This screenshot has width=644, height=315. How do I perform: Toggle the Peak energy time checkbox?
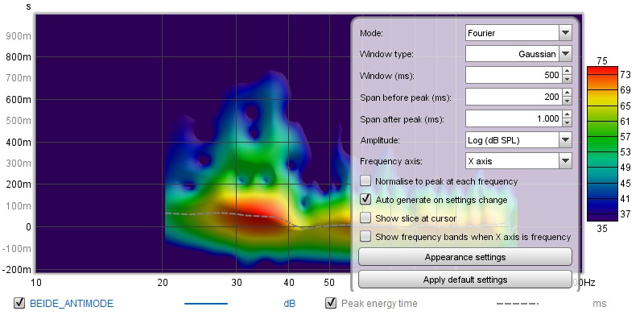tap(331, 304)
